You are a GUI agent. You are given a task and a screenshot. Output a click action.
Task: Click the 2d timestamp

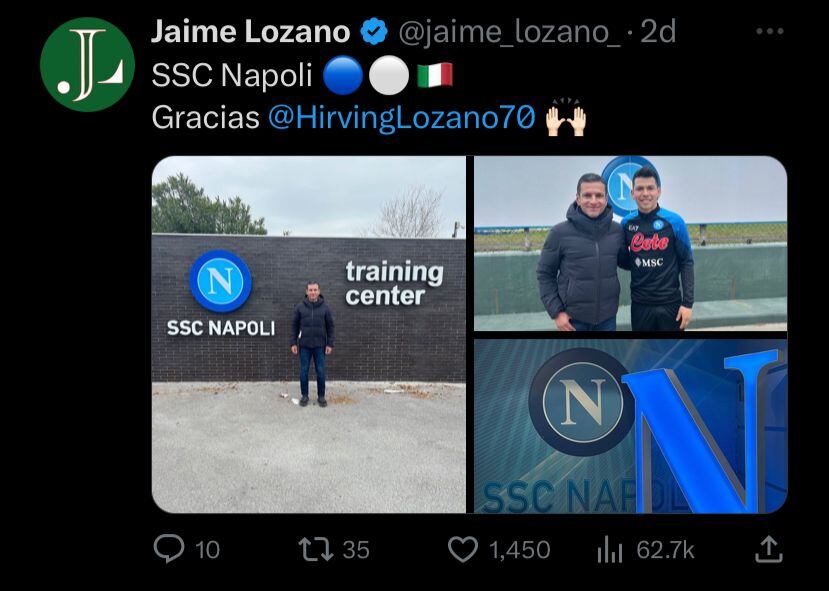click(658, 33)
